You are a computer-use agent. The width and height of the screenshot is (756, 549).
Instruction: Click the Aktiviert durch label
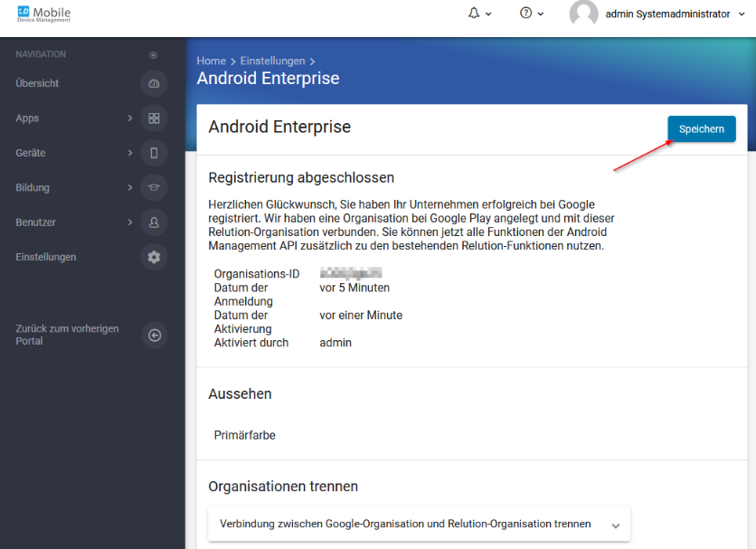251,343
